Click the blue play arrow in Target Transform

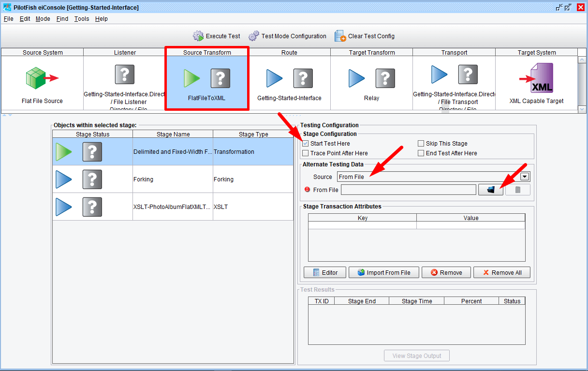(357, 78)
